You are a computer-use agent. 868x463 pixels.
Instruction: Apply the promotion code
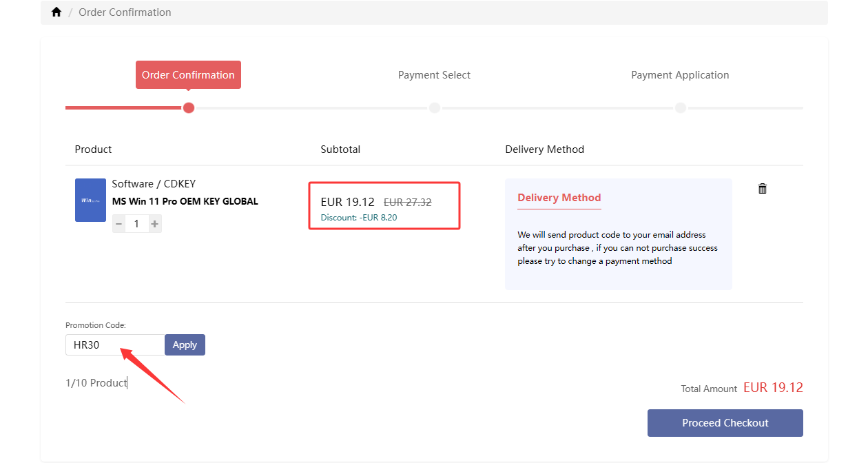(x=185, y=345)
